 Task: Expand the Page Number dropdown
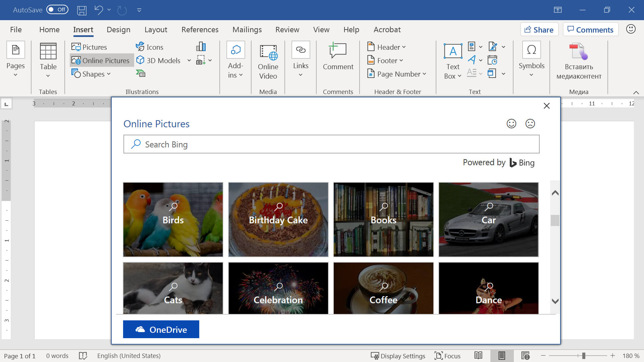(397, 74)
